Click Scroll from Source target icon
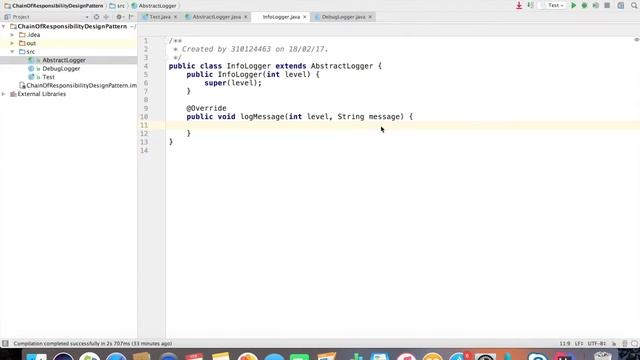The image size is (640, 360). (96, 17)
